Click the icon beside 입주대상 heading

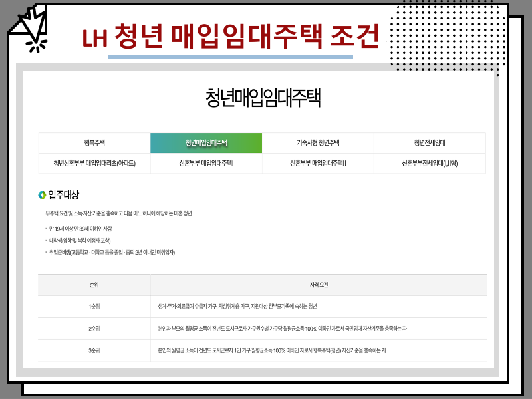pyautogui.click(x=42, y=195)
